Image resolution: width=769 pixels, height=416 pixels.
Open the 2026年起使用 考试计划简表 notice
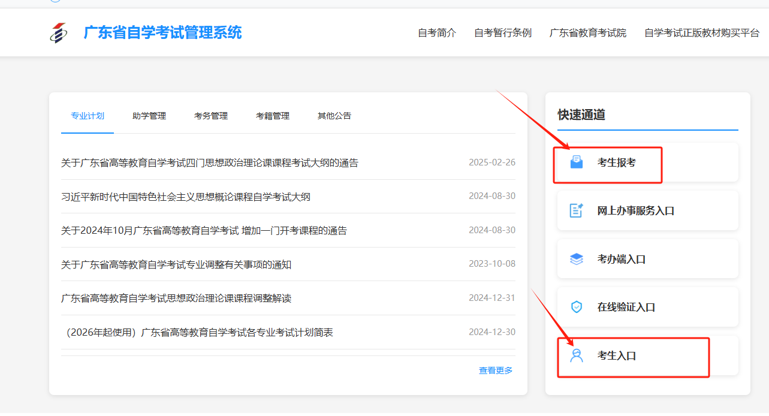pos(199,333)
